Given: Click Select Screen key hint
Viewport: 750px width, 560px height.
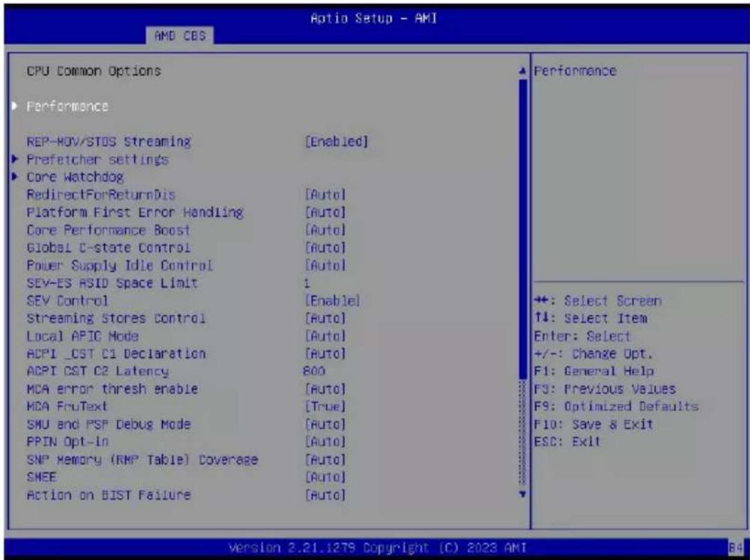Looking at the screenshot, I should 598,301.
